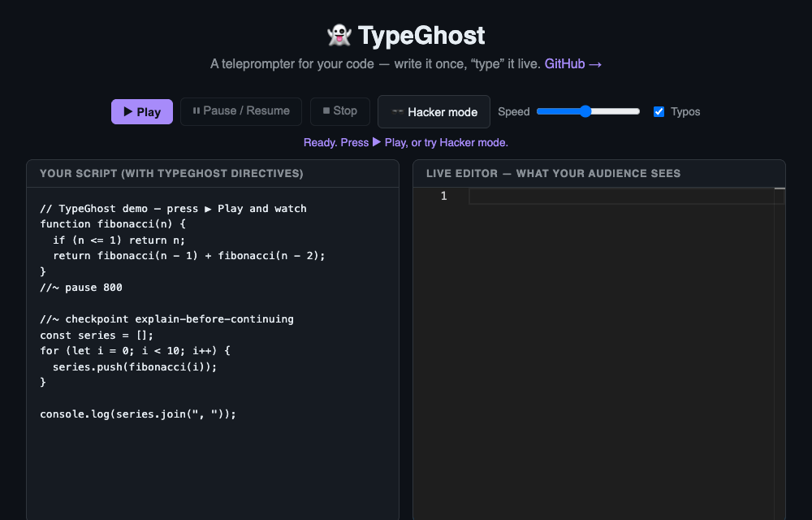
Task: Click the 'console.log(series.join' line
Action: (x=138, y=414)
